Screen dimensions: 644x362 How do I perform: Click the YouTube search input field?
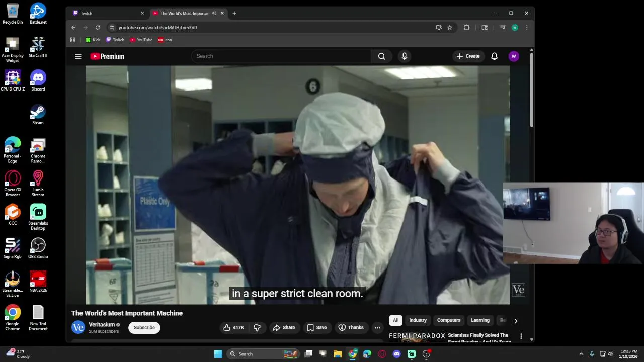tap(281, 56)
